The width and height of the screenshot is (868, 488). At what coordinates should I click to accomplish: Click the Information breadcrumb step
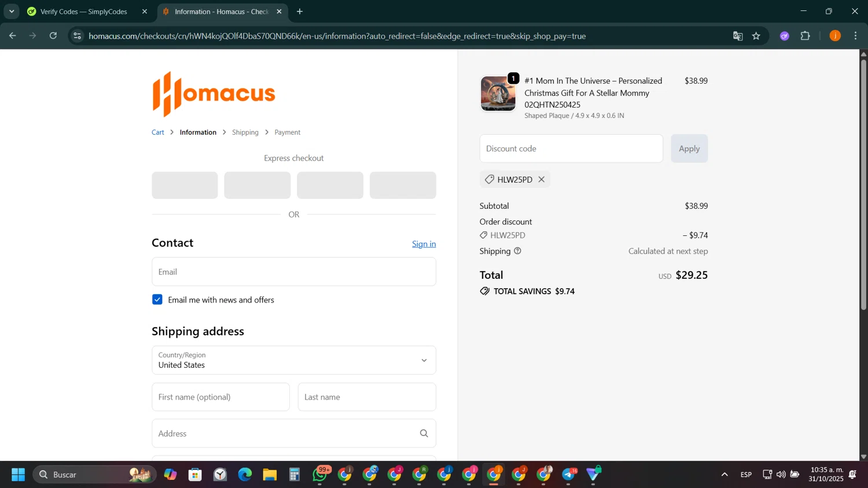point(198,132)
